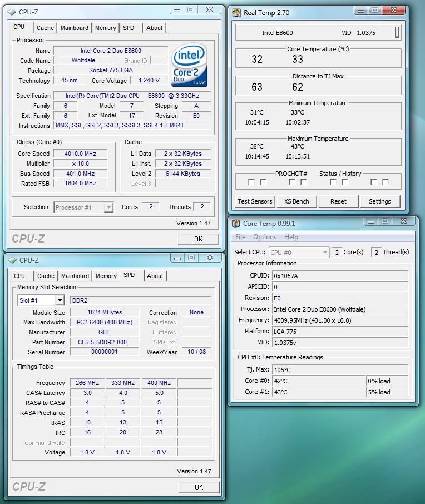Image resolution: width=425 pixels, height=504 pixels.
Task: Close the Core Temp window
Action: 404,221
